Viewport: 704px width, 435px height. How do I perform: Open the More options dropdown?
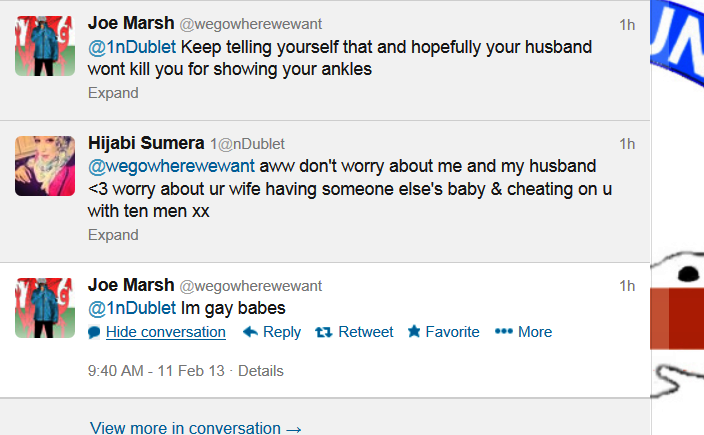click(x=535, y=332)
